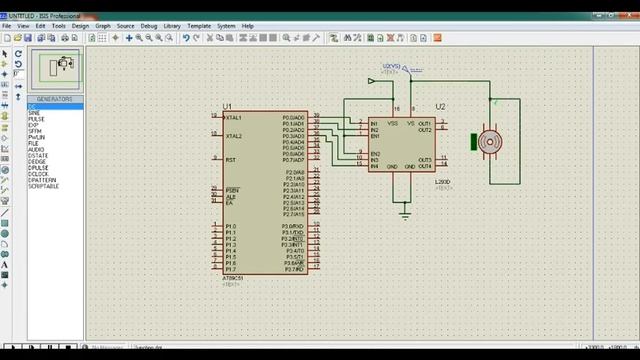Select the Generator mode tool
Viewport: 640px width, 360px height.
5,170
